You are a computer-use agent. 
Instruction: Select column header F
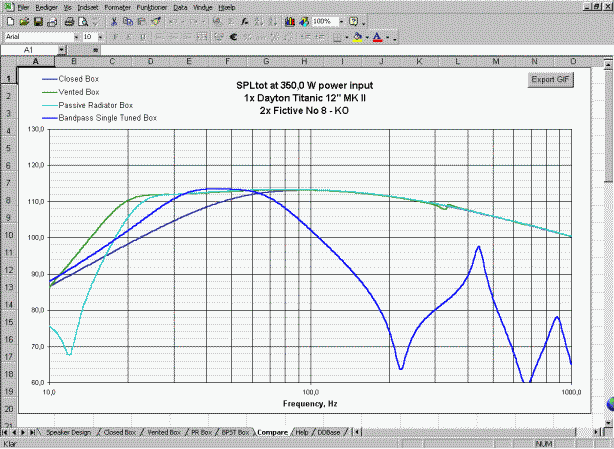pos(228,61)
